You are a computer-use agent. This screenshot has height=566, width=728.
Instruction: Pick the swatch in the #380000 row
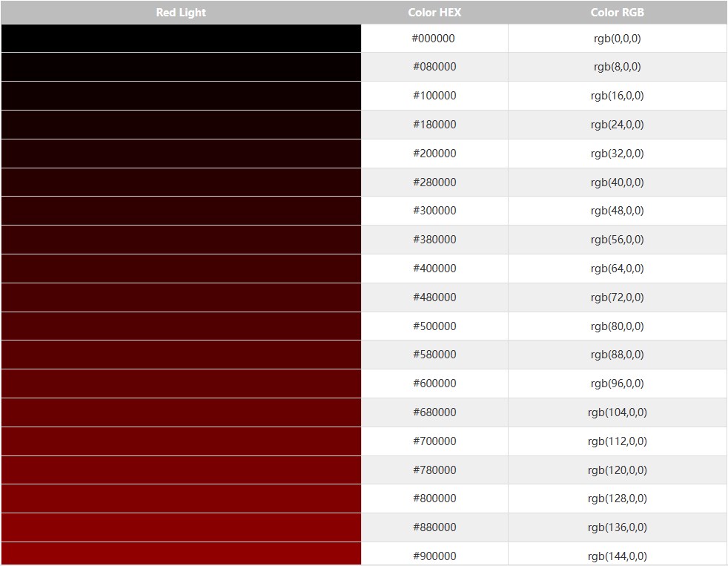pyautogui.click(x=181, y=240)
